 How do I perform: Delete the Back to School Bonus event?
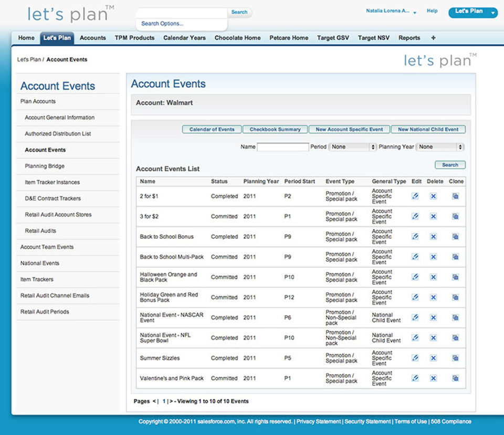click(433, 237)
